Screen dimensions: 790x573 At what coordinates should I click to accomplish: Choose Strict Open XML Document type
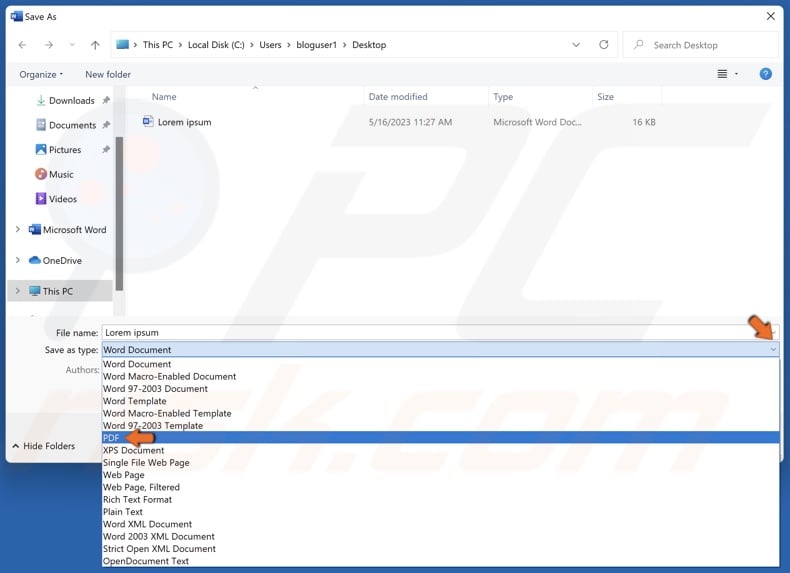coord(440,549)
